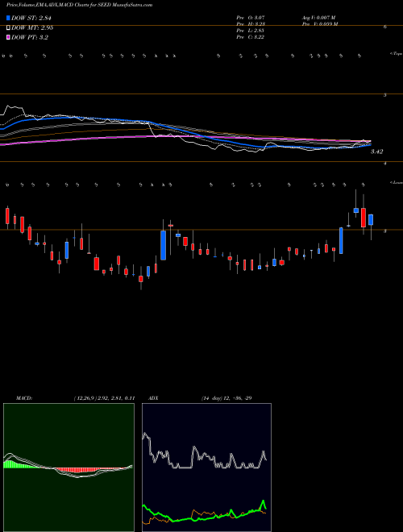Click the 'Pre H: 3.28' value
The width and height of the screenshot is (403, 532).
coord(251,24)
